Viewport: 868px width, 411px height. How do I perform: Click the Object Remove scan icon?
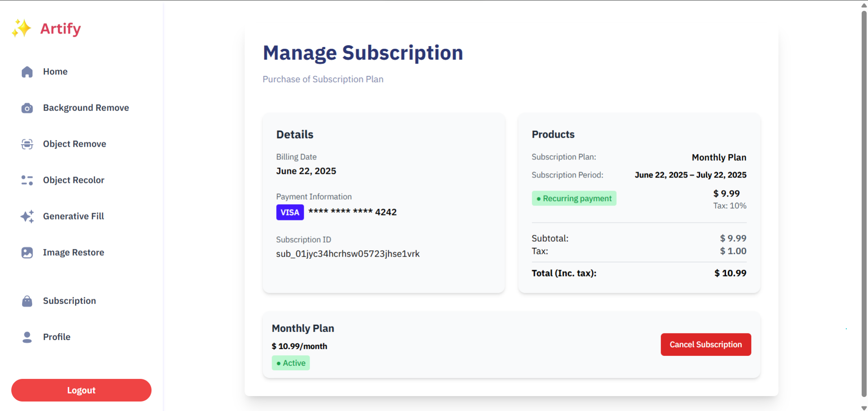(x=27, y=144)
